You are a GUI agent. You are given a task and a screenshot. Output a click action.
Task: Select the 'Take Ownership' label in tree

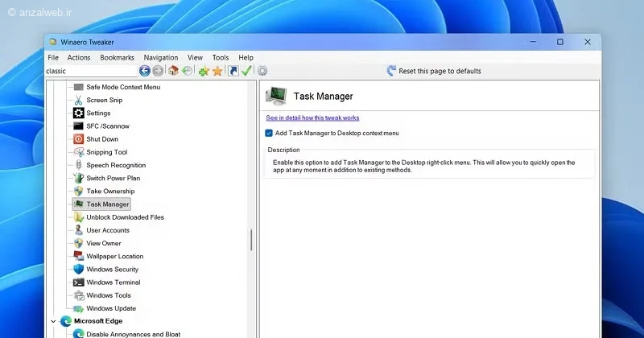(110, 192)
